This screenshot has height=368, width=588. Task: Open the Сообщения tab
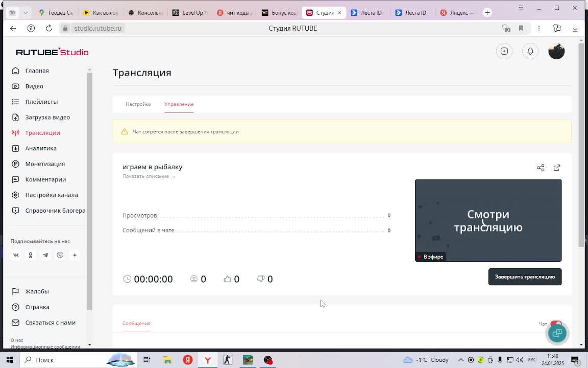coord(136,324)
